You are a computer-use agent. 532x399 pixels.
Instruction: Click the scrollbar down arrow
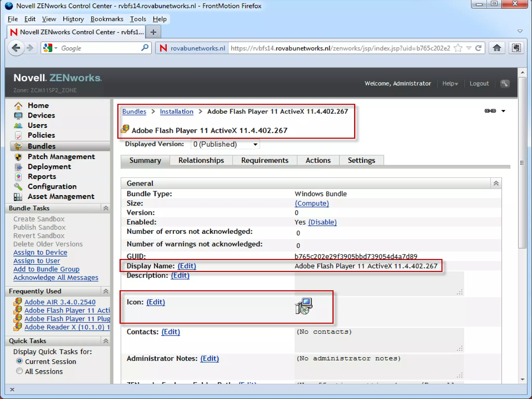tap(522, 380)
